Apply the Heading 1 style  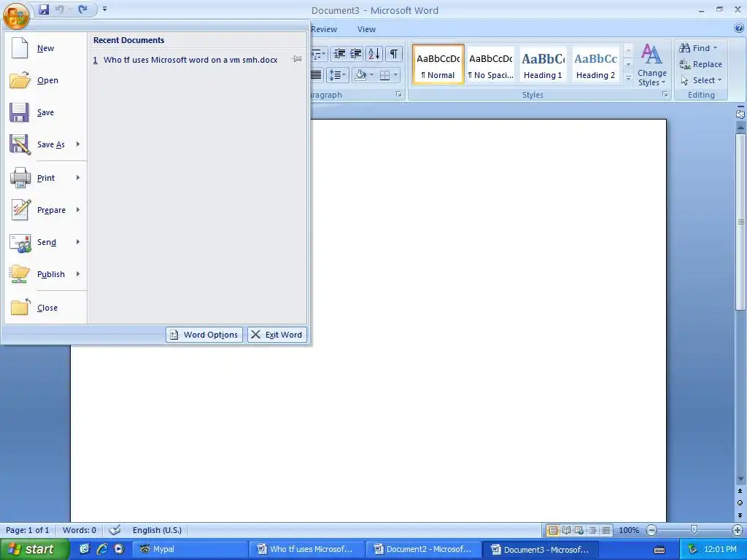(x=543, y=64)
